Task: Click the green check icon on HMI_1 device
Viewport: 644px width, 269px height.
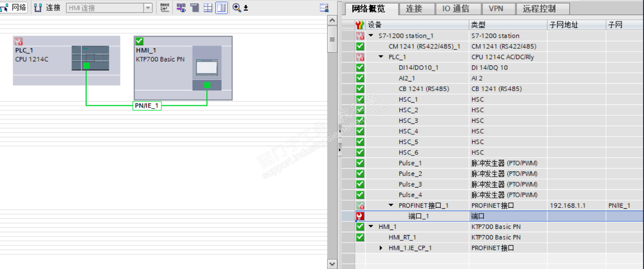Action: pos(139,41)
